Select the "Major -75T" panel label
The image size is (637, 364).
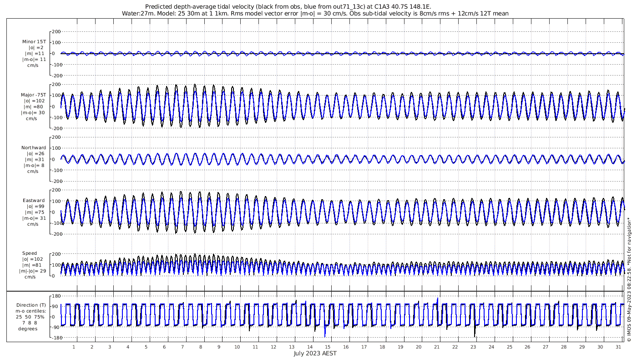click(x=34, y=95)
